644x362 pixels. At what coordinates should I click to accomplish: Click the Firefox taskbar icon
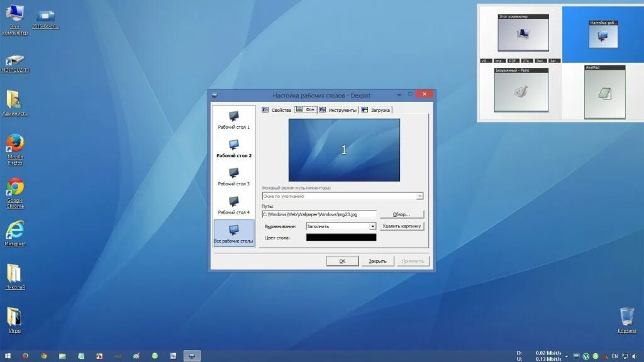tap(25, 356)
